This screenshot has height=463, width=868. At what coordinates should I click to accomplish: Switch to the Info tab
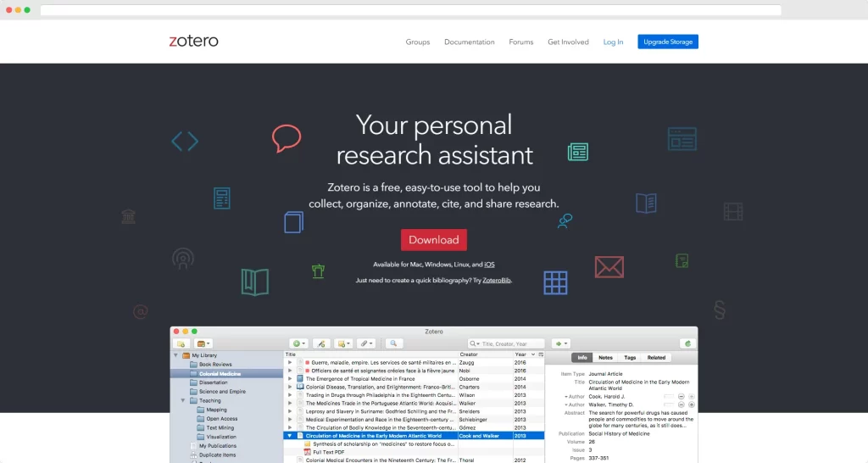(x=581, y=358)
